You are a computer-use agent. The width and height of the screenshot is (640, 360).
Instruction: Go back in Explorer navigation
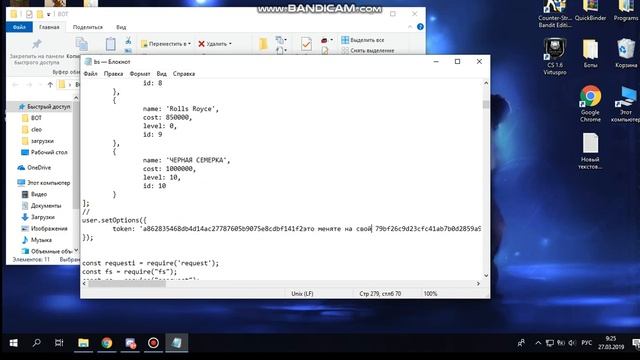pyautogui.click(x=16, y=85)
